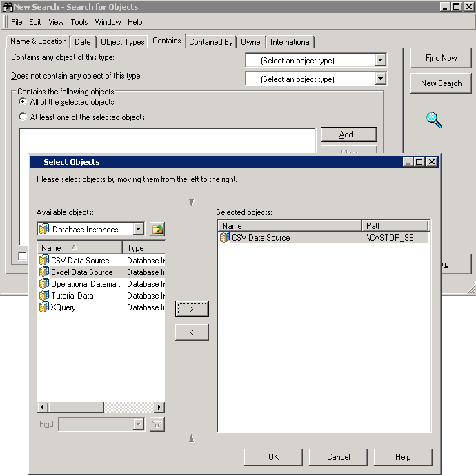Select 'At least one of the selected objects'
The image size is (476, 475).
(x=23, y=117)
